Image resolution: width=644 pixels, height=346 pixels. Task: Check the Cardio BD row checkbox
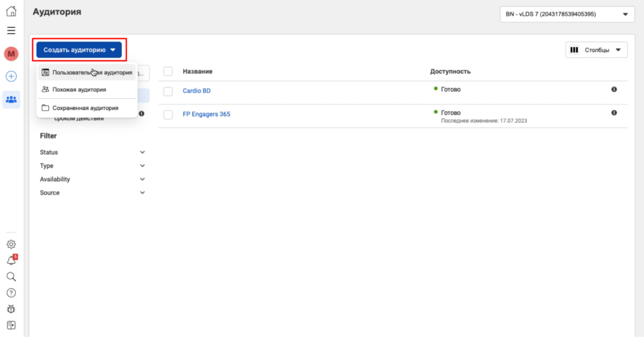point(168,91)
